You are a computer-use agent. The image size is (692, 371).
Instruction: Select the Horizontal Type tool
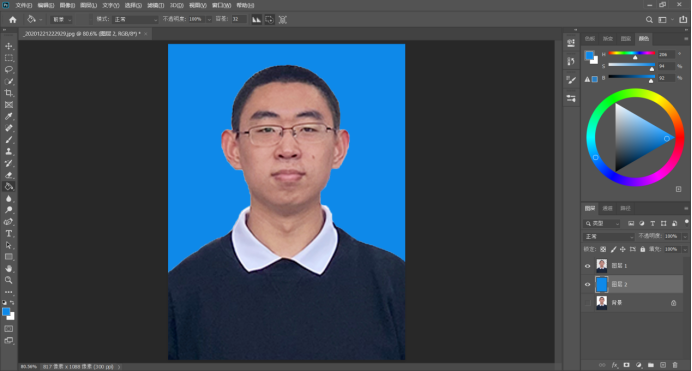pos(8,233)
